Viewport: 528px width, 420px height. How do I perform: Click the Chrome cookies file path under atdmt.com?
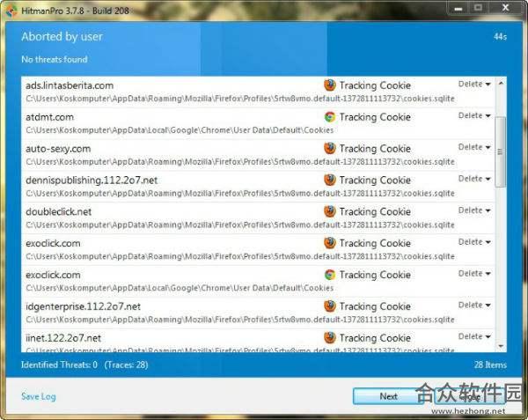coord(180,130)
